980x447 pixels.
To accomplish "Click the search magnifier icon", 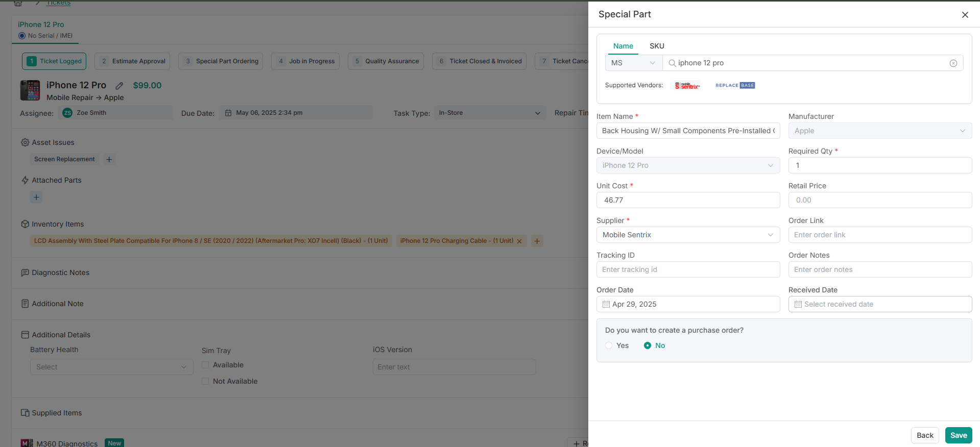I will 672,63.
